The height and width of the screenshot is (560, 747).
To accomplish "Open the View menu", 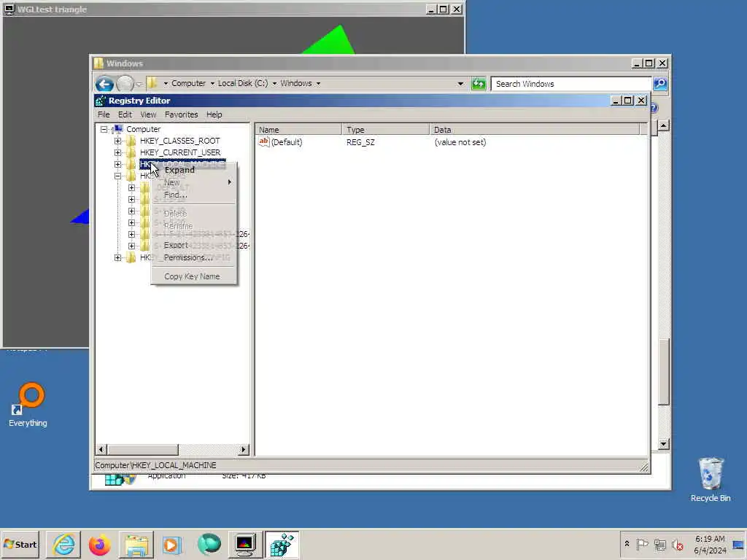I will [148, 114].
